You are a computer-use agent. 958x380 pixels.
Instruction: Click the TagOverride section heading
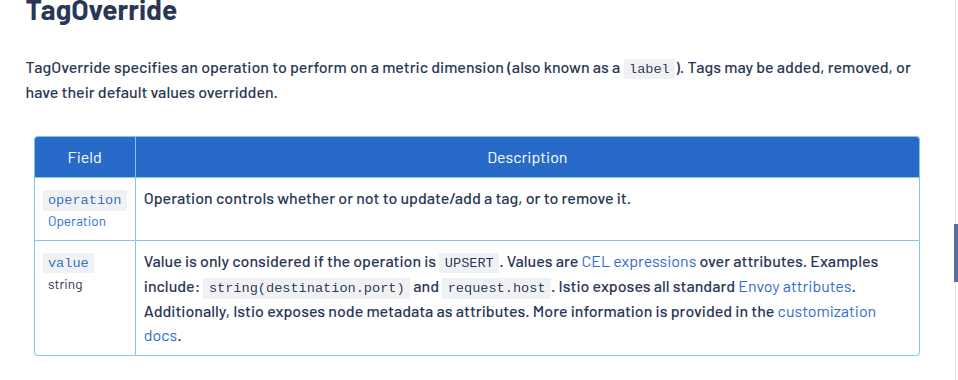pos(101,11)
